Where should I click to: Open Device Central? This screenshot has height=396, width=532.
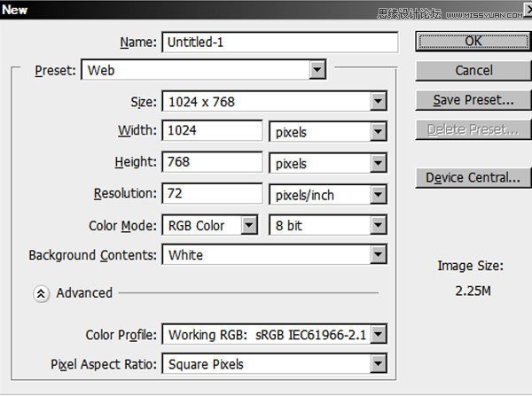tap(473, 178)
